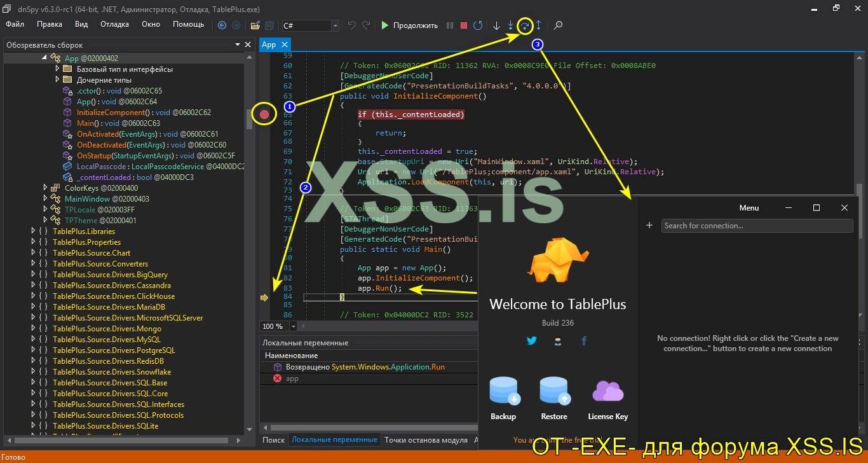Image resolution: width=868 pixels, height=463 pixels.
Task: Stop debugging with the red square
Action: point(464,25)
